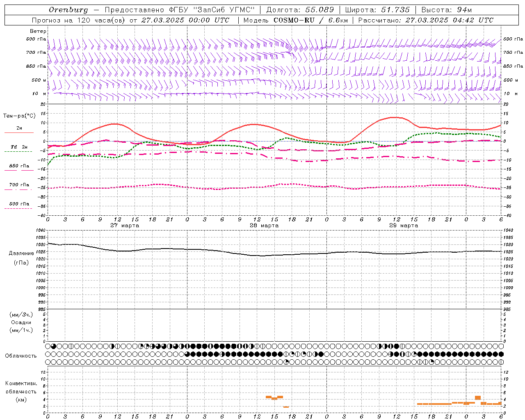The image size is (525, 420).
Task: Click the Orenburg station title
Action: 68,10
